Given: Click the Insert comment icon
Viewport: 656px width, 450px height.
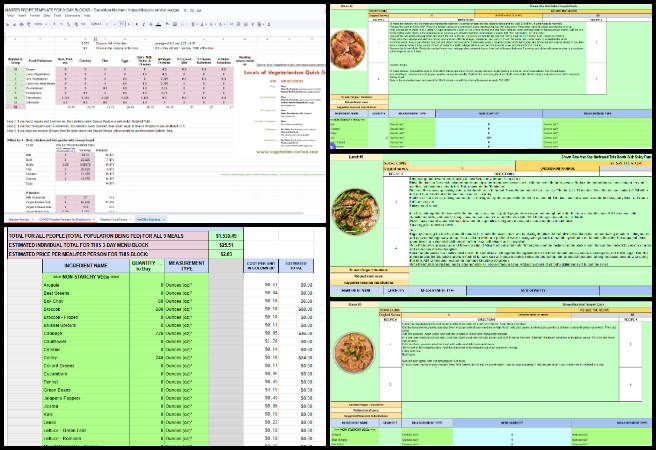Looking at the screenshot, I should point(239,24).
